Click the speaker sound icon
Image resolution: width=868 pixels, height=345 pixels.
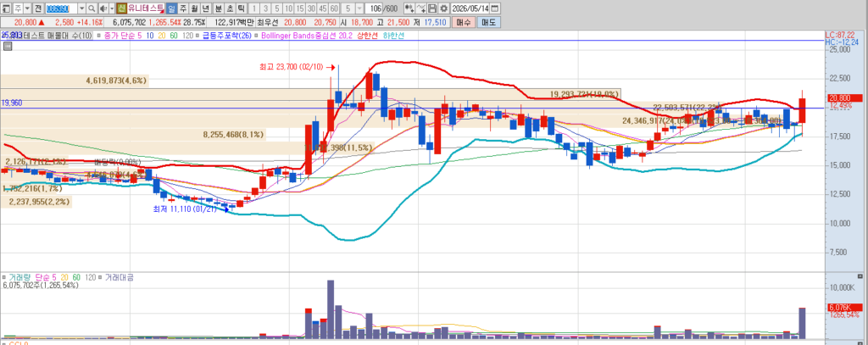click(103, 8)
